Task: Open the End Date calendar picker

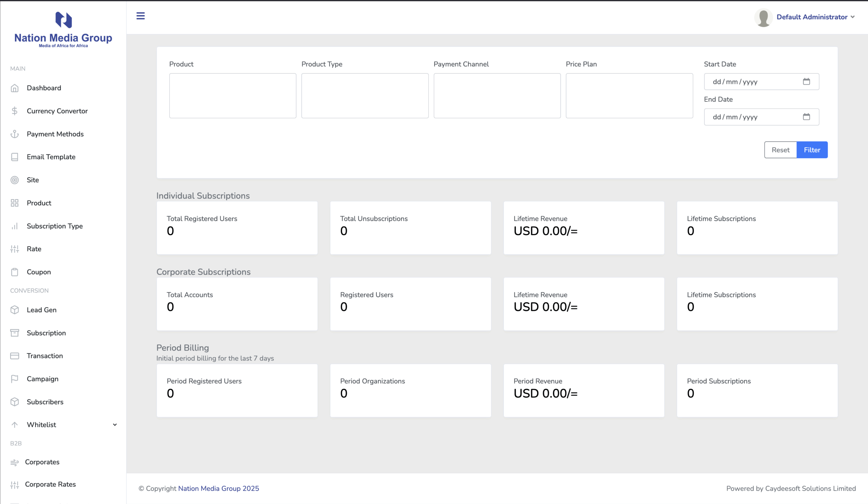Action: 806,117
